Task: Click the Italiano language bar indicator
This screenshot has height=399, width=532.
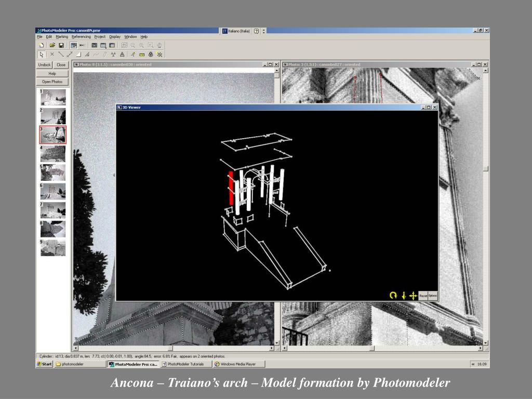Action: pos(236,31)
